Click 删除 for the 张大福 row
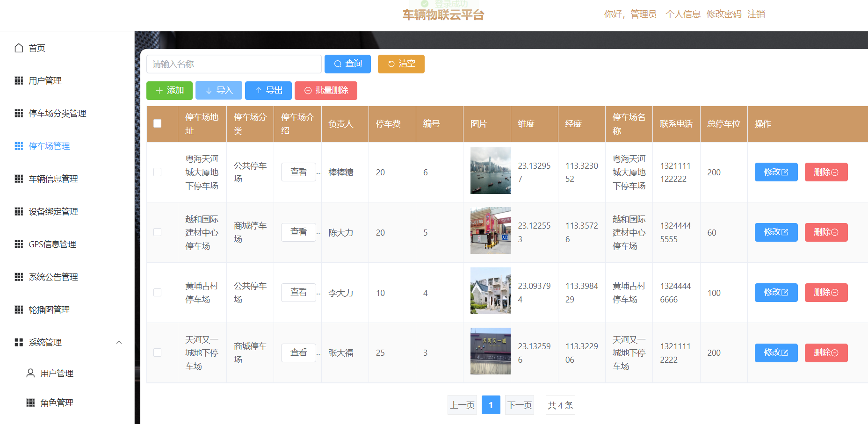The height and width of the screenshot is (424, 868). click(826, 353)
